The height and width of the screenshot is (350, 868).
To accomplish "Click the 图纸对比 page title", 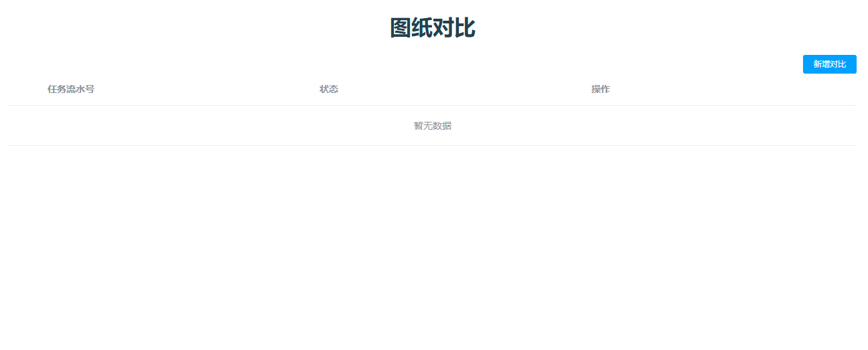I will click(x=433, y=28).
